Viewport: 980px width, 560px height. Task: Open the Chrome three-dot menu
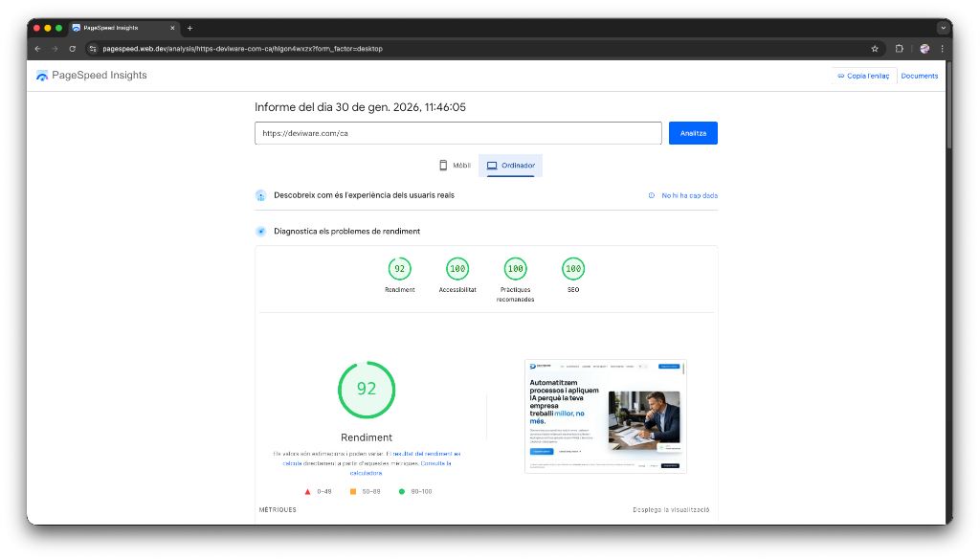click(942, 48)
